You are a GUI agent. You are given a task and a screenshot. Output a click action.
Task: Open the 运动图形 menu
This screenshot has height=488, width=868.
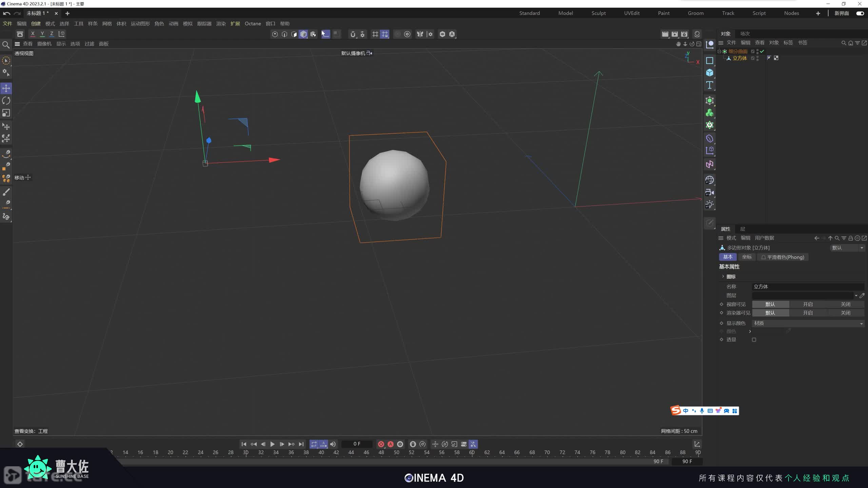[x=140, y=24]
